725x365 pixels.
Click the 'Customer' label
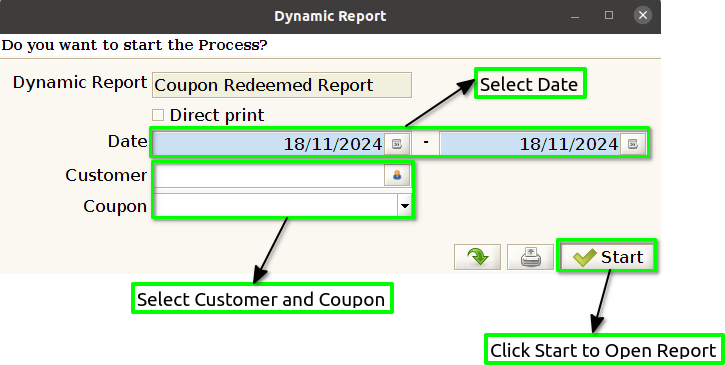(106, 175)
